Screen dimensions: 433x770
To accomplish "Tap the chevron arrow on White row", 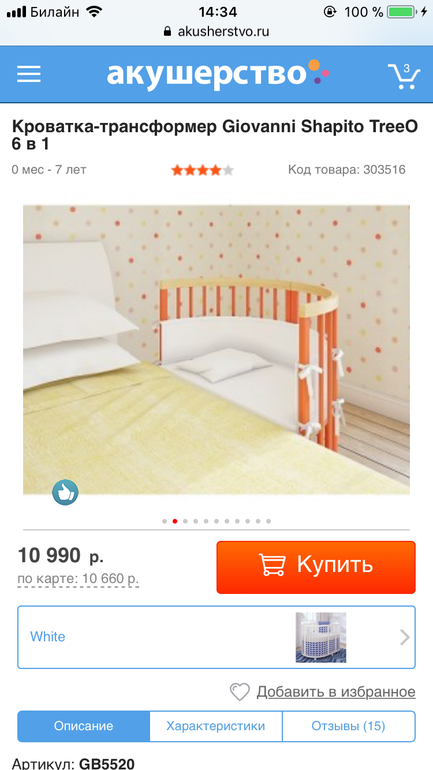I will pyautogui.click(x=405, y=637).
